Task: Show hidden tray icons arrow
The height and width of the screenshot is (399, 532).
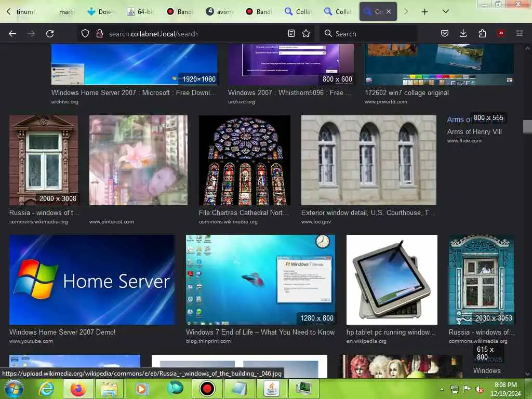Action: point(442,389)
